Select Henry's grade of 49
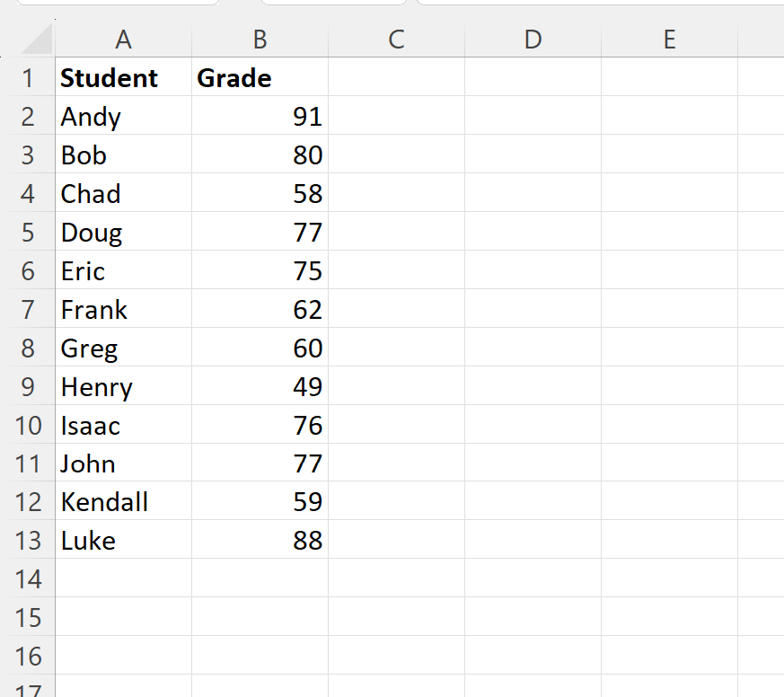Viewport: 784px width, 697px height. click(x=260, y=386)
